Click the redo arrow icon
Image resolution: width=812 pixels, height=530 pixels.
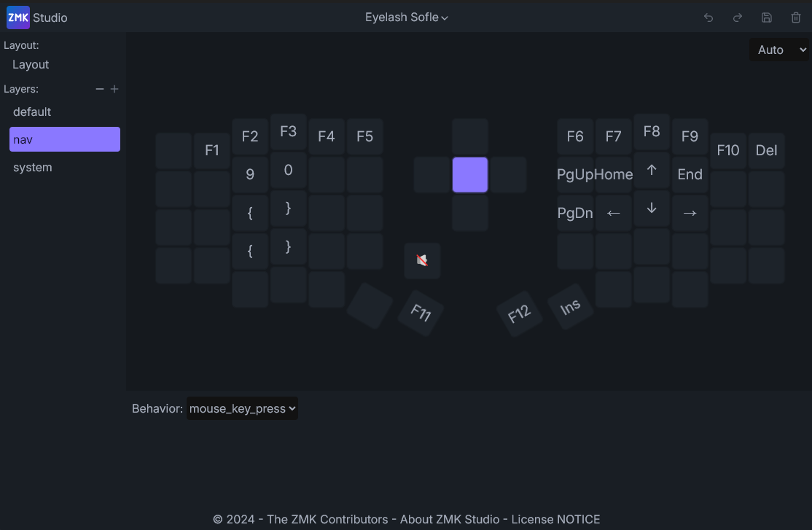[738, 17]
